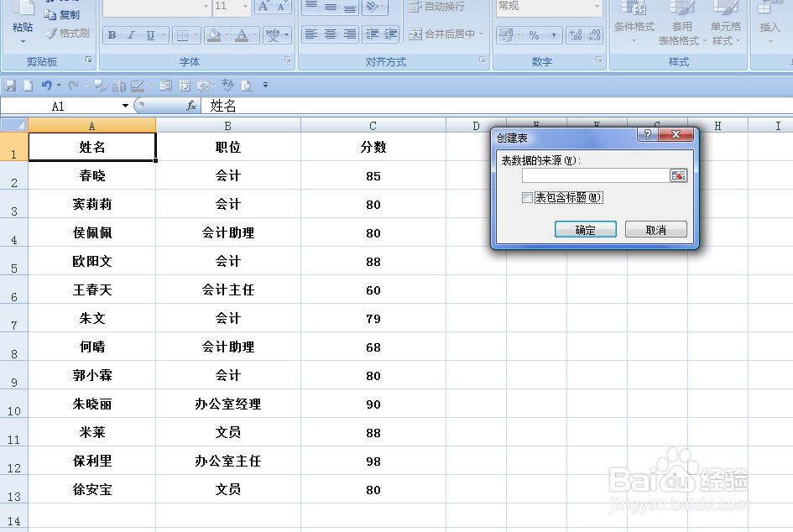This screenshot has height=532, width=793.
Task: Align text right in the cell
Action: point(349,34)
